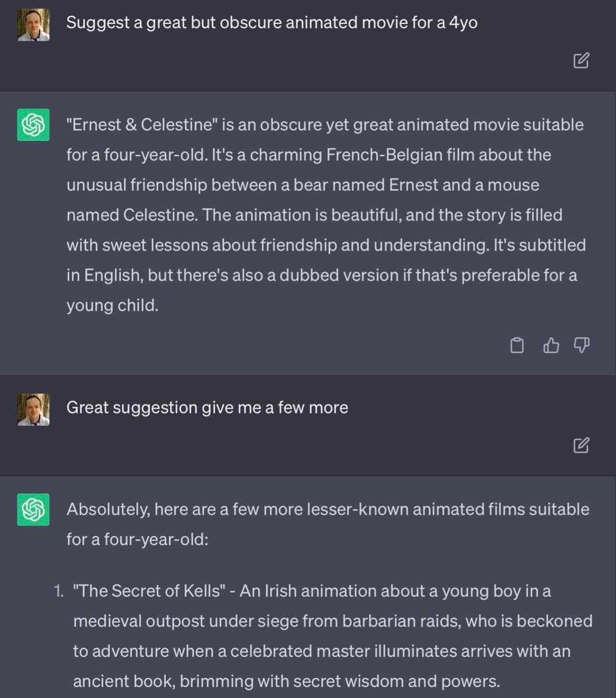
Task: Click the "medieval outpost under siege" line
Action: (333, 621)
